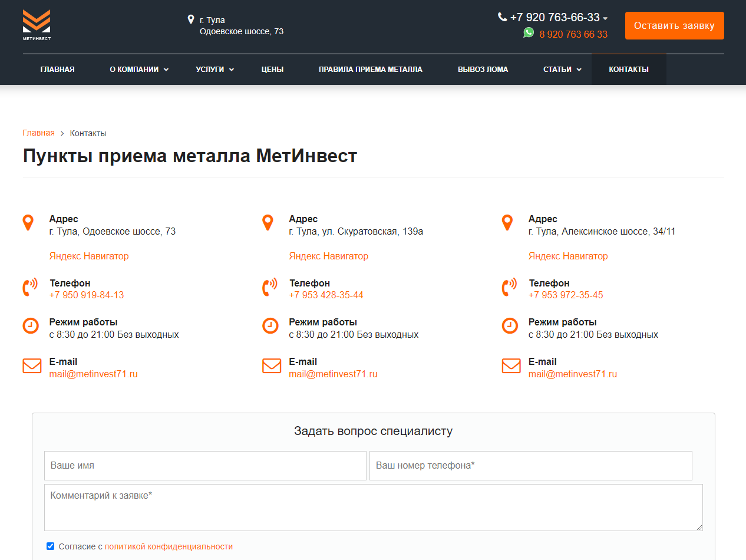Click the map pin icon for Алексинское шоссе, 34/11
The image size is (746, 560).
pos(507,223)
